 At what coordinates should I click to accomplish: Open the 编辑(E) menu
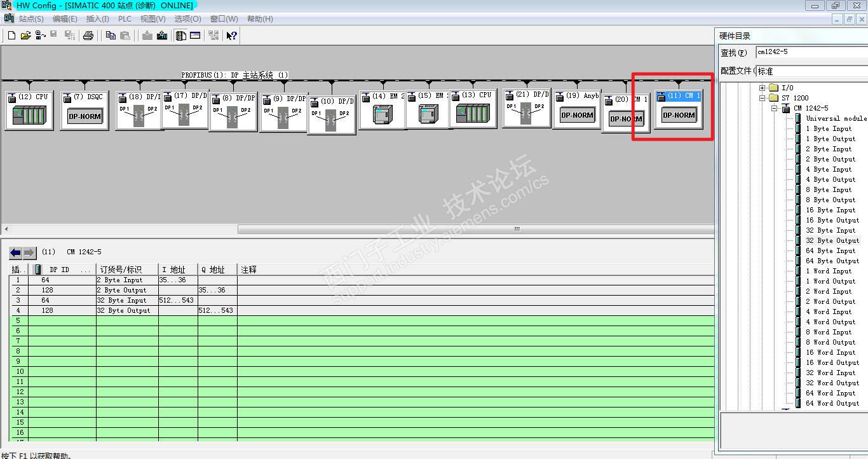(x=65, y=19)
